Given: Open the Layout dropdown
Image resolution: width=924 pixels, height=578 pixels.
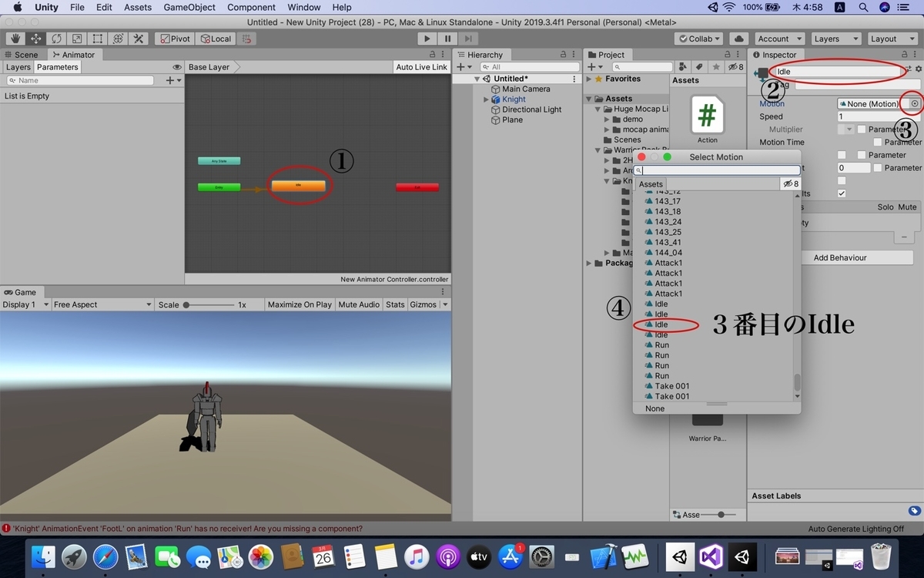Looking at the screenshot, I should (x=891, y=39).
